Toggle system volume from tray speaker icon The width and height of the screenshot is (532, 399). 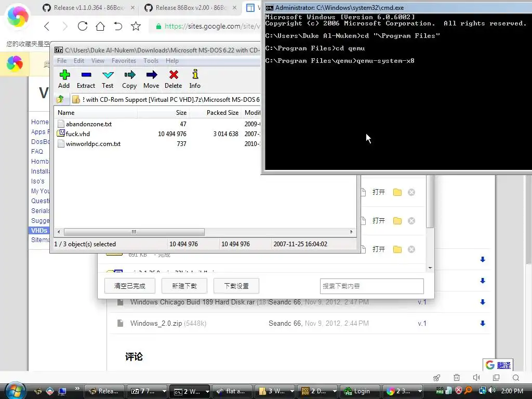(492, 391)
